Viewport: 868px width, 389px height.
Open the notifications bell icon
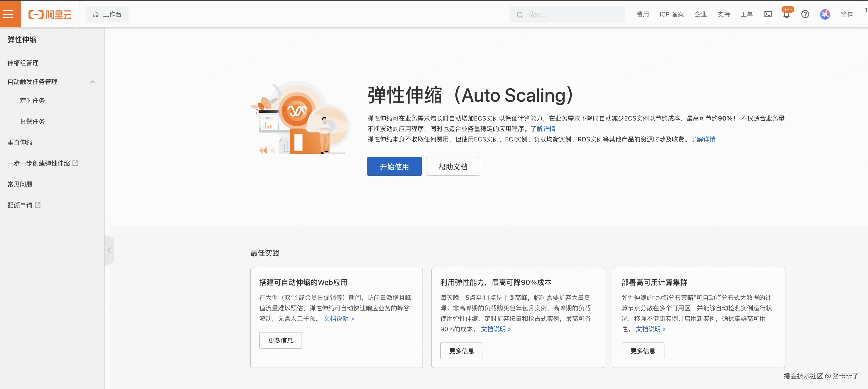pos(786,14)
